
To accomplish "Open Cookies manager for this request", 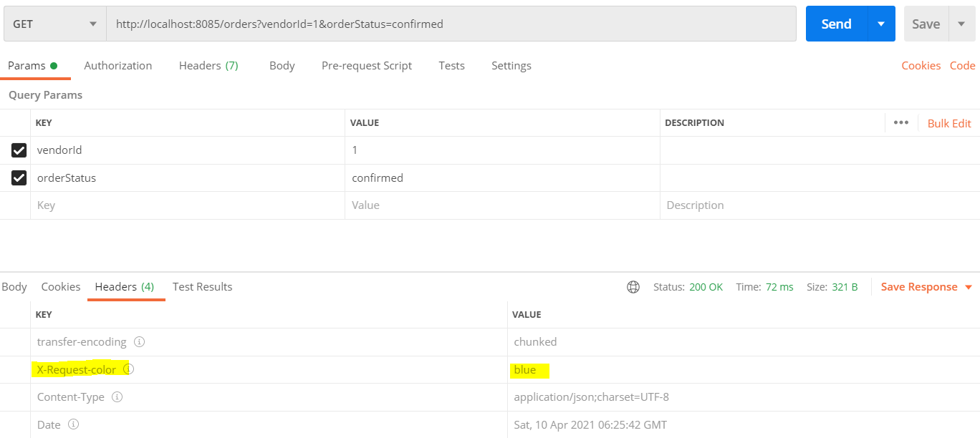I will (921, 65).
